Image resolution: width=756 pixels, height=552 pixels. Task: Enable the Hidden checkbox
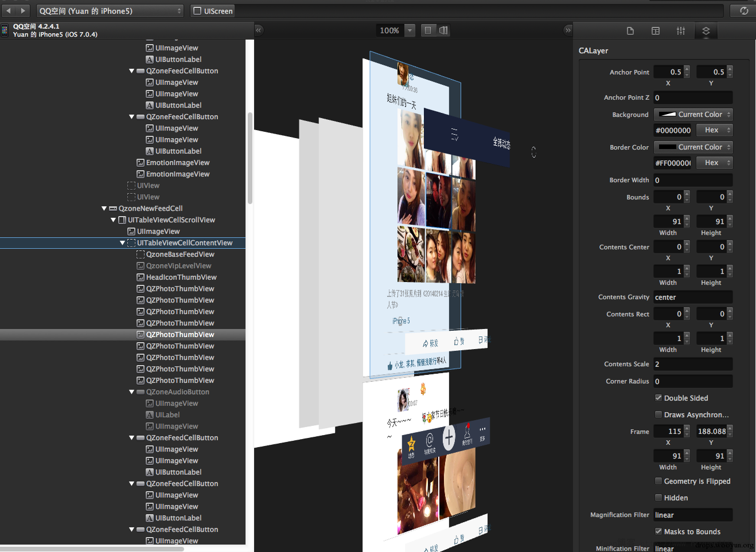tap(658, 498)
